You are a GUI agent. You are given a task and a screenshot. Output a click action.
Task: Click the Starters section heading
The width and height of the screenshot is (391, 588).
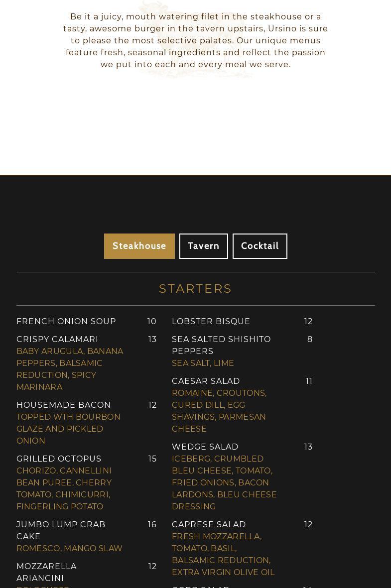(x=195, y=289)
